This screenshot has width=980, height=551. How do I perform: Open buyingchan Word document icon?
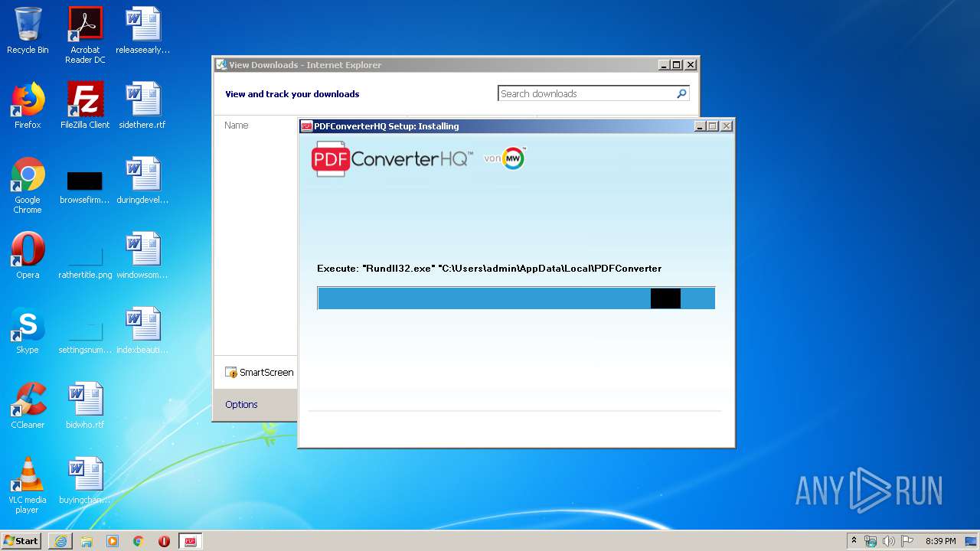coord(85,481)
